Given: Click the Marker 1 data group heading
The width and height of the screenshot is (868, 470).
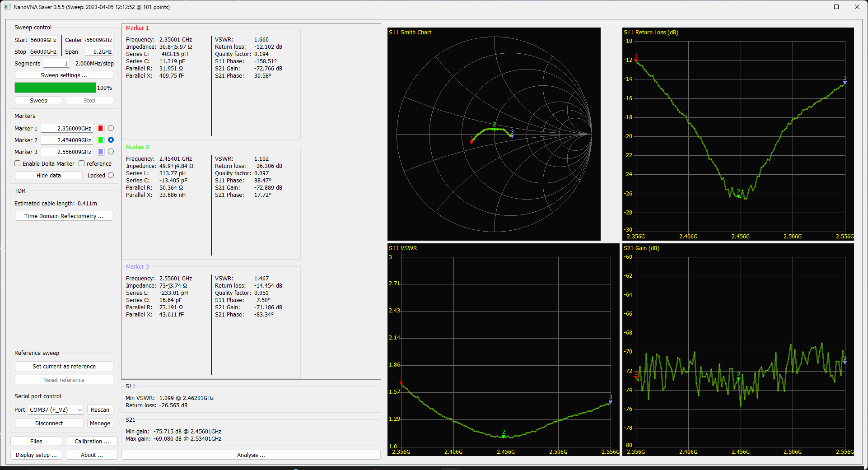Looking at the screenshot, I should tap(137, 28).
